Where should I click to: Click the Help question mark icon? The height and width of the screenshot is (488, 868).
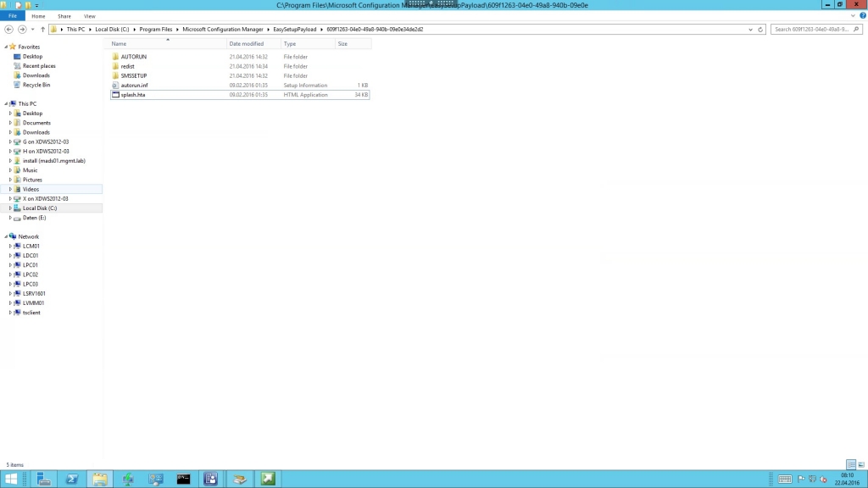[x=861, y=16]
